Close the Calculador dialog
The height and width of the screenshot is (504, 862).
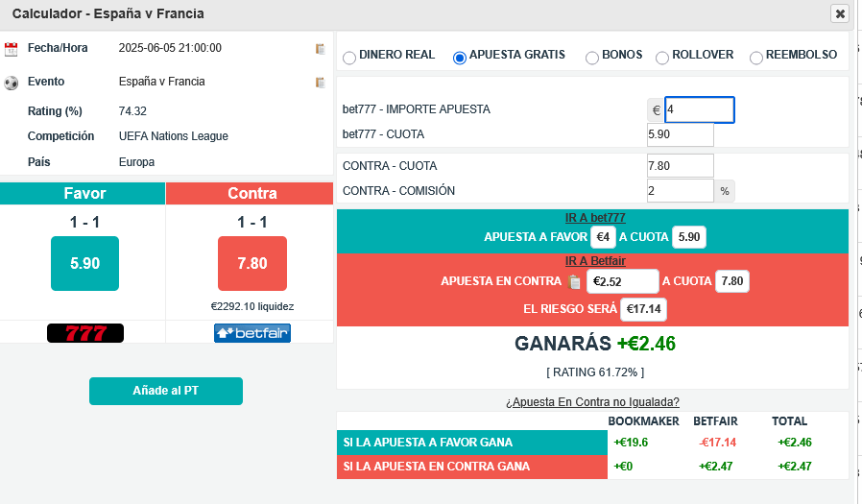pyautogui.click(x=840, y=13)
